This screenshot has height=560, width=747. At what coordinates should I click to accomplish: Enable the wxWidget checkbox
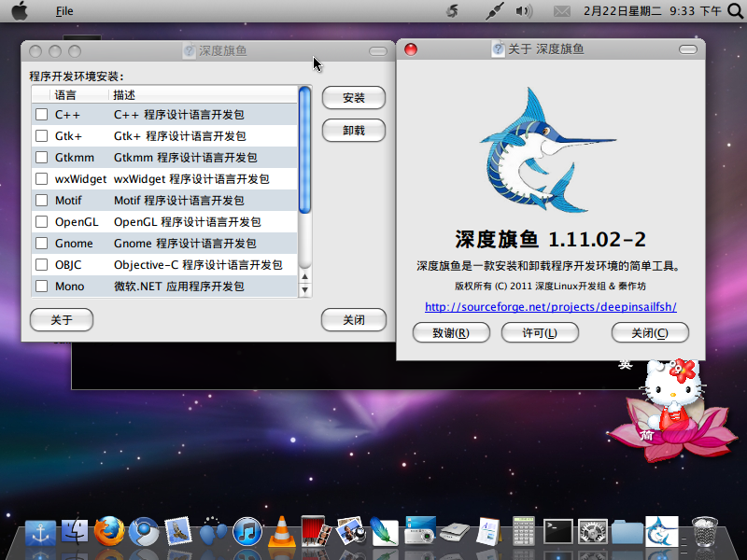click(42, 178)
